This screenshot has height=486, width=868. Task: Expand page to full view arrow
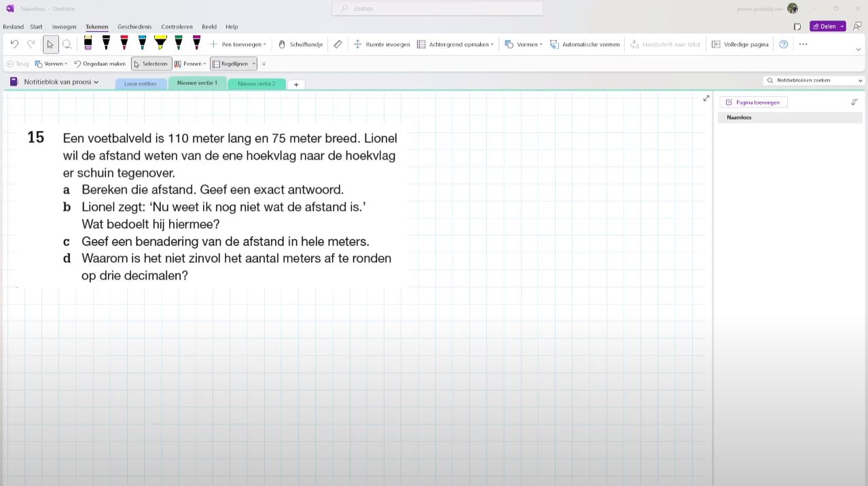coord(706,98)
